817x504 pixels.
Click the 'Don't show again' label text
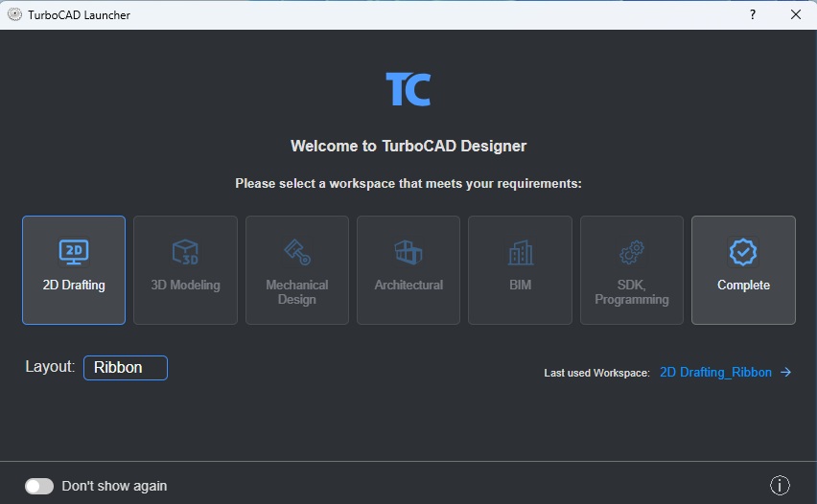coord(114,486)
